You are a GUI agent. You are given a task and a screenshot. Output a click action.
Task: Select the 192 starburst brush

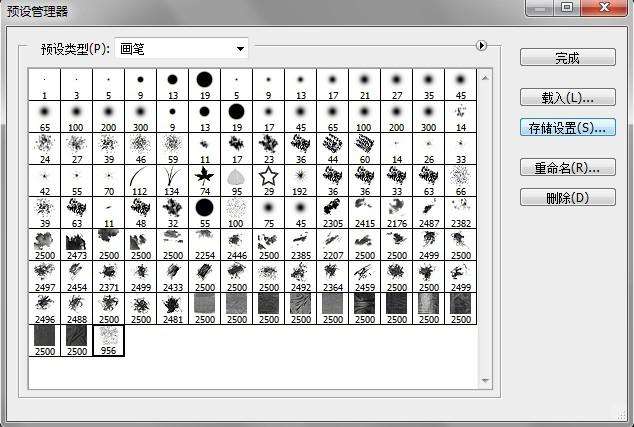(x=300, y=180)
